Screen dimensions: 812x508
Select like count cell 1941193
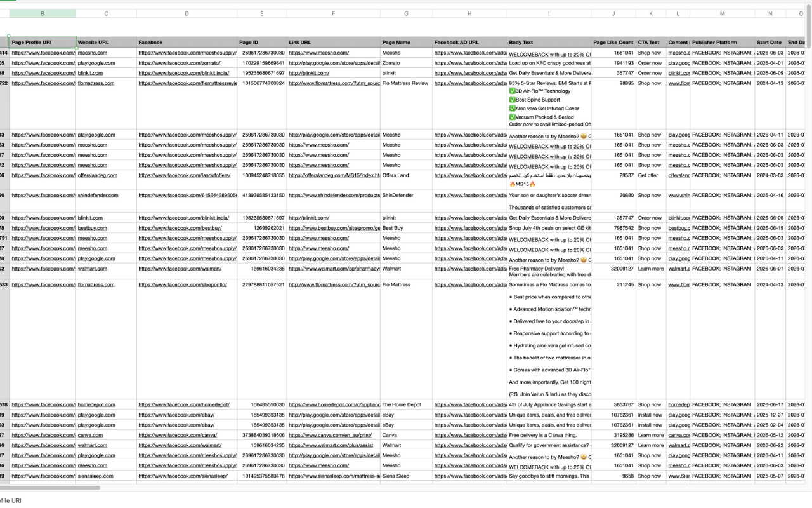click(613, 63)
